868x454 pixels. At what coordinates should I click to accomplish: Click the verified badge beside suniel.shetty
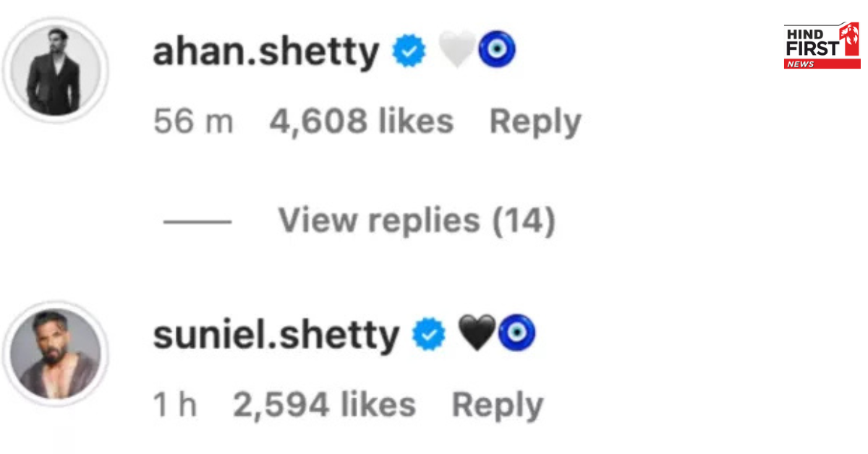(430, 335)
